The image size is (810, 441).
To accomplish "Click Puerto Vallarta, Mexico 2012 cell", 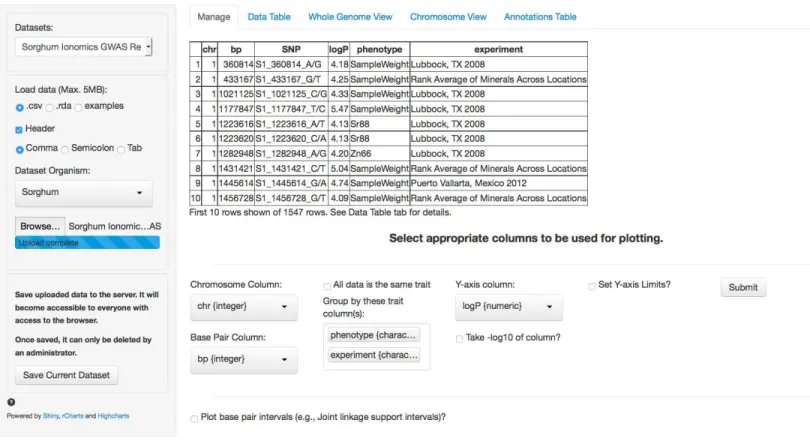I will [499, 183].
